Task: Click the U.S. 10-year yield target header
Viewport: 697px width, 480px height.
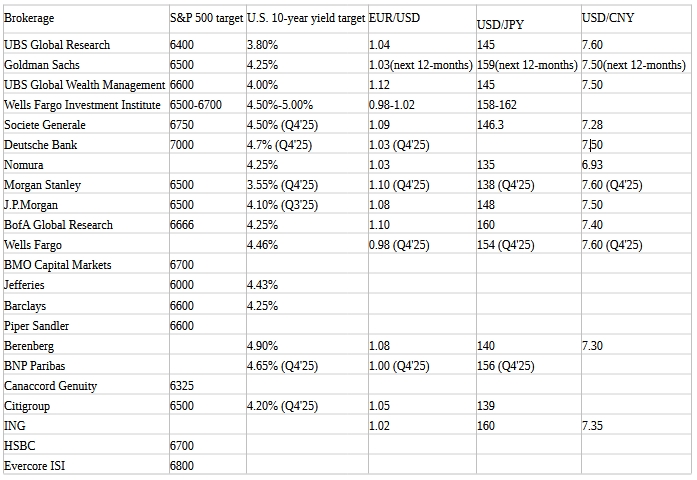Action: coord(304,18)
